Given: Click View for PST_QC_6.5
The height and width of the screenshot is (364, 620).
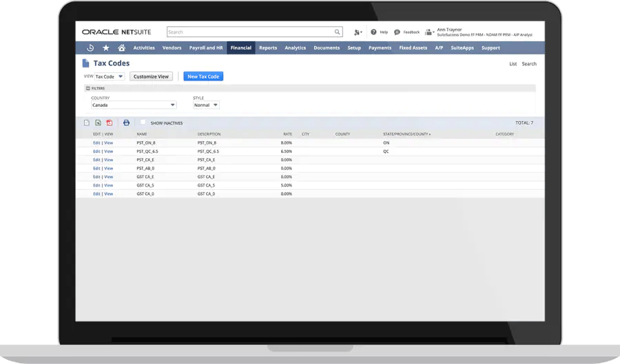Looking at the screenshot, I should [109, 151].
